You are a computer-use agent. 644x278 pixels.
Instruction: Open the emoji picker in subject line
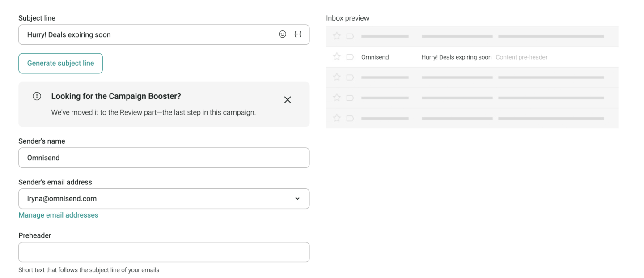(x=282, y=34)
